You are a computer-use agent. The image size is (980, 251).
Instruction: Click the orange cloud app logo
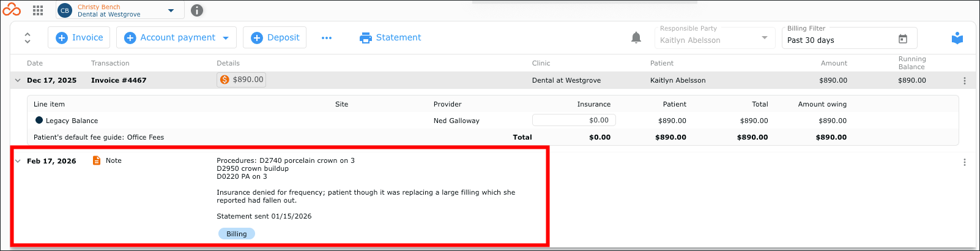click(x=12, y=10)
